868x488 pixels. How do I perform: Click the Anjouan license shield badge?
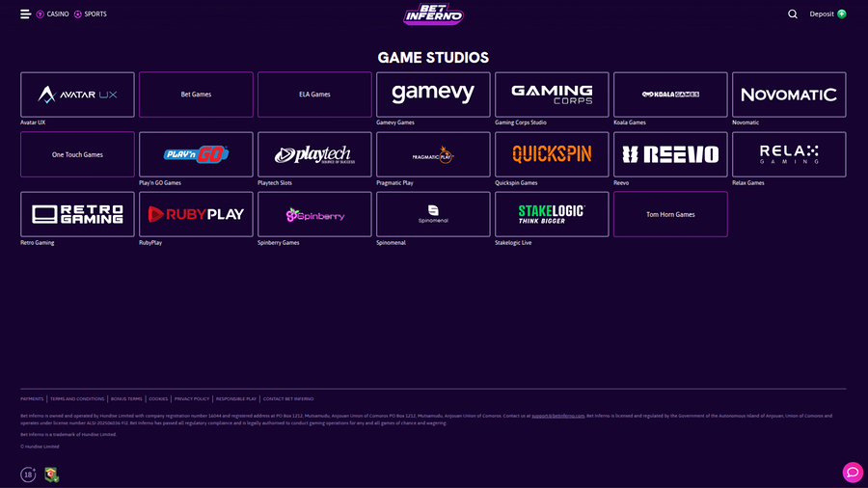coord(51,474)
